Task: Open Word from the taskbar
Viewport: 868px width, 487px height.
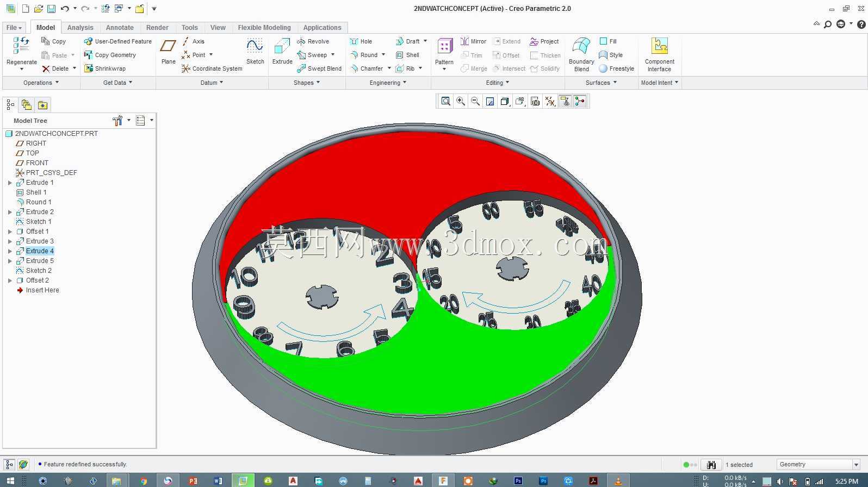Action: pos(218,481)
